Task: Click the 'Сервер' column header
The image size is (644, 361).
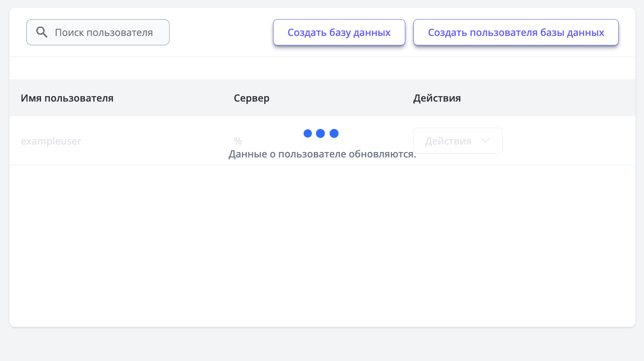Action: (x=251, y=98)
